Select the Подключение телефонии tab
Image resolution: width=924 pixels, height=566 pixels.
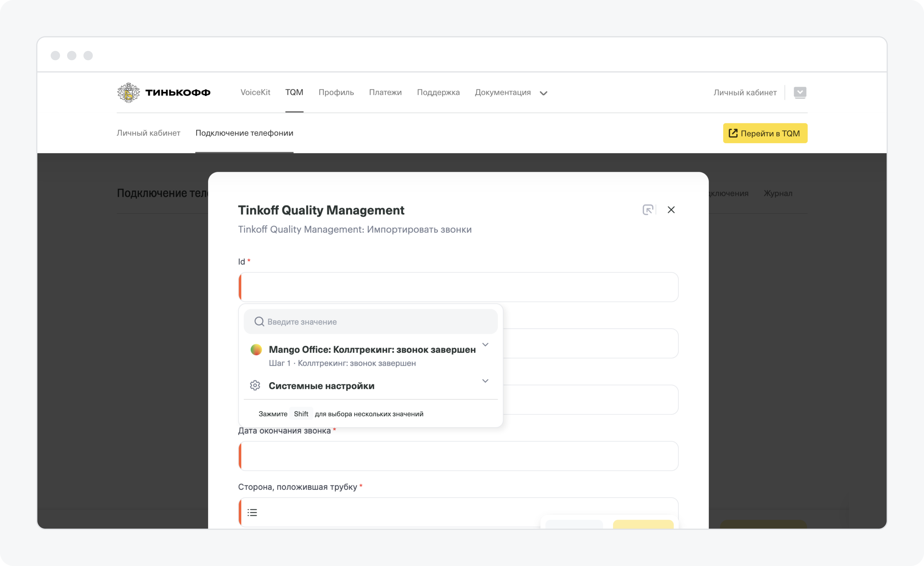[x=244, y=133]
